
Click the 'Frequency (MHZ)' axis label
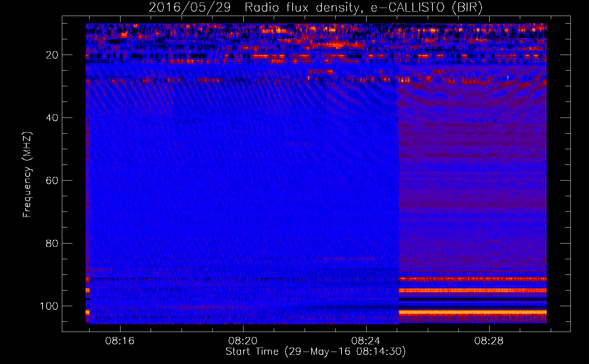coord(27,174)
